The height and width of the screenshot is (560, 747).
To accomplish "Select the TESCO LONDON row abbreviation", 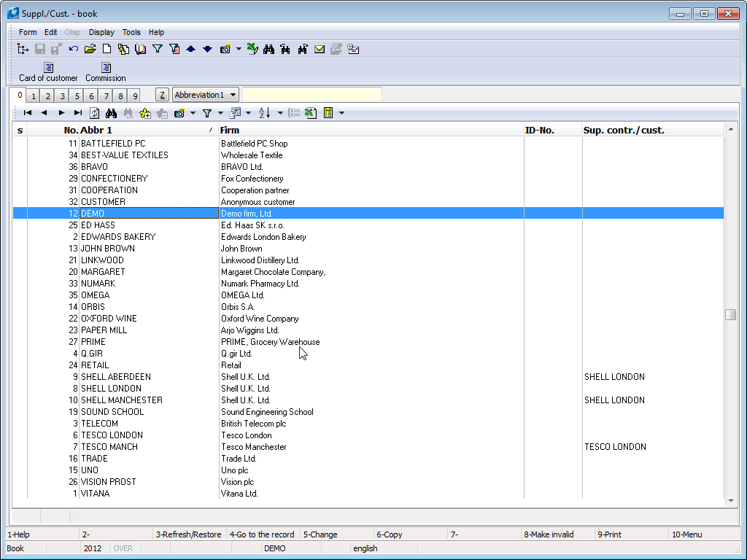I will tap(112, 435).
